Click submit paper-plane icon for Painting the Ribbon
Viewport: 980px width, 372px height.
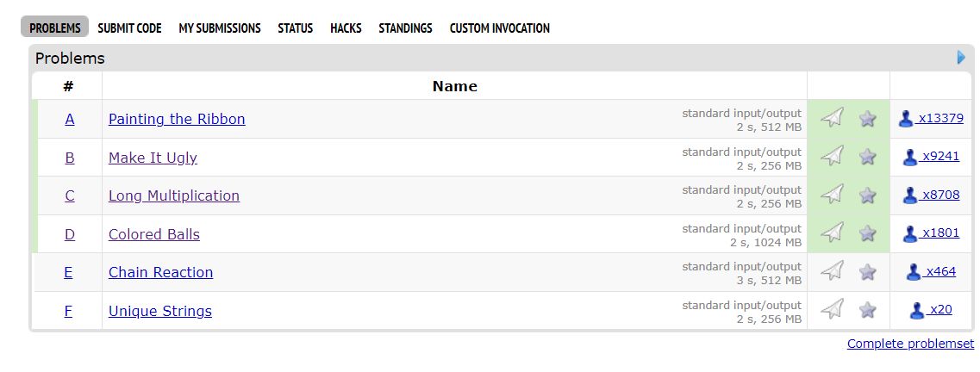(832, 118)
